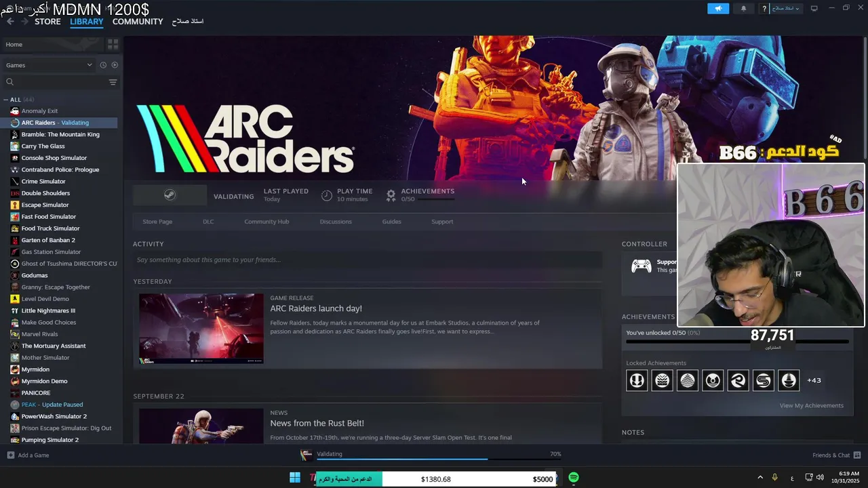Image resolution: width=868 pixels, height=488 pixels.
Task: Open the DLC link
Action: pos(208,222)
